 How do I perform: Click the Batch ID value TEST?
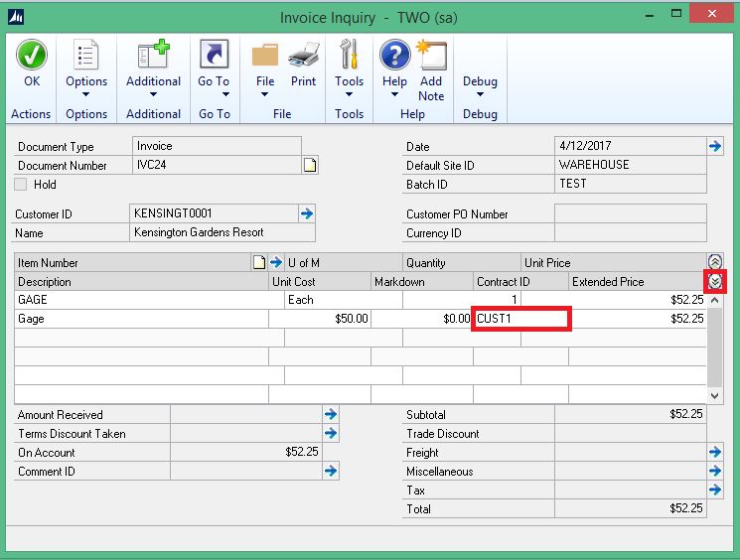[631, 184]
